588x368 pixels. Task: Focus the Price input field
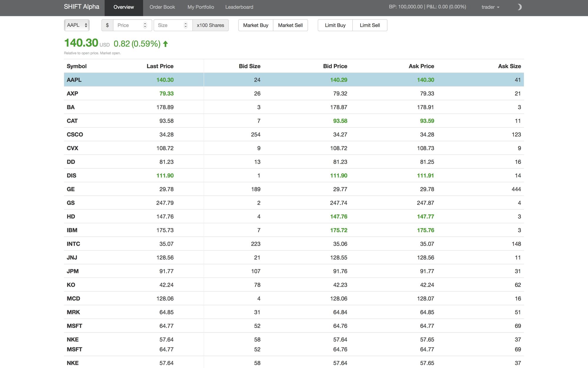pyautogui.click(x=132, y=25)
